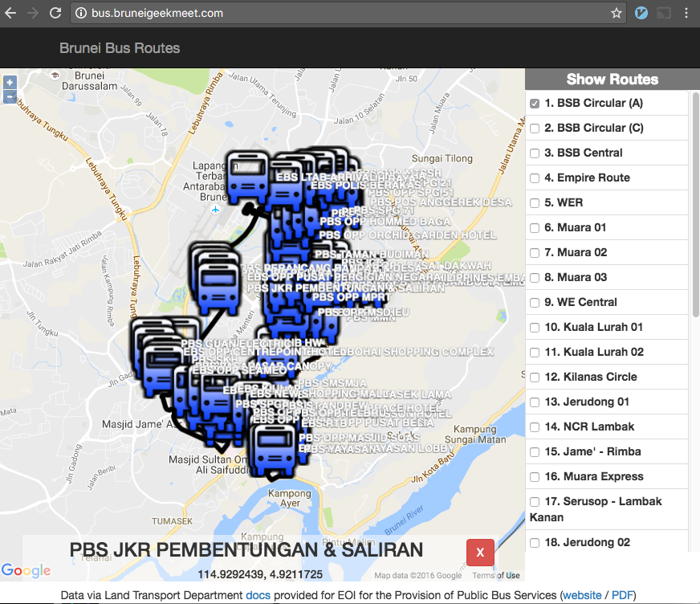
Task: Open Chrome's three-dot menu
Action: (687, 13)
